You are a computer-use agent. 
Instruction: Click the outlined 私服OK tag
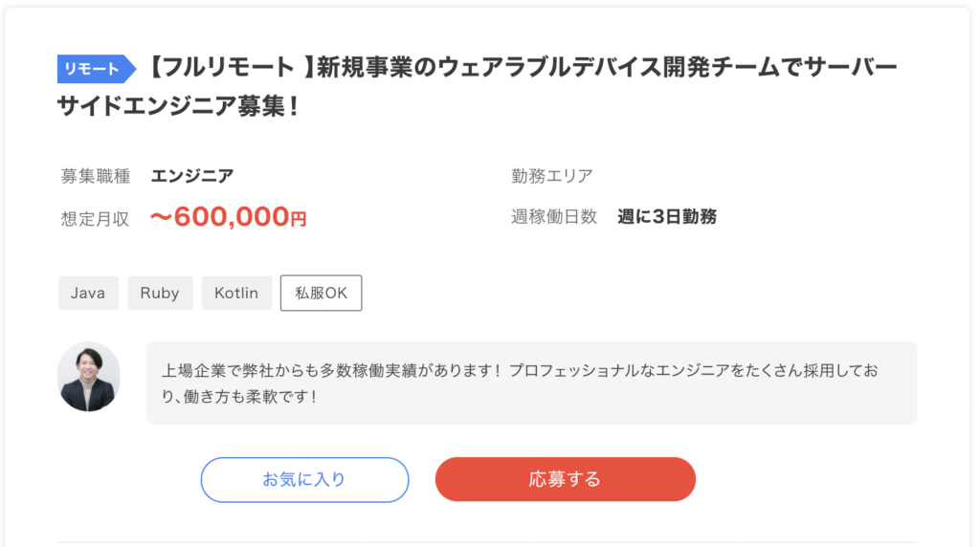pos(322,293)
